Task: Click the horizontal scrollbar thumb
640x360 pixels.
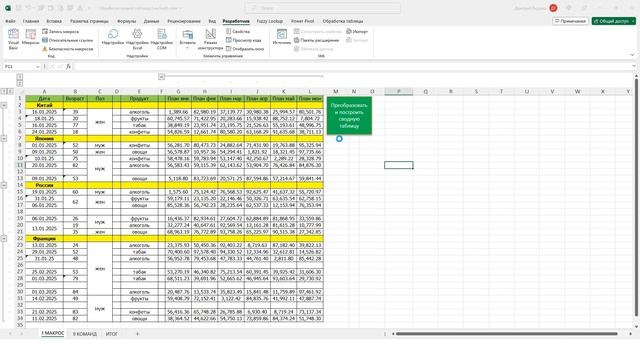Action: click(506, 334)
